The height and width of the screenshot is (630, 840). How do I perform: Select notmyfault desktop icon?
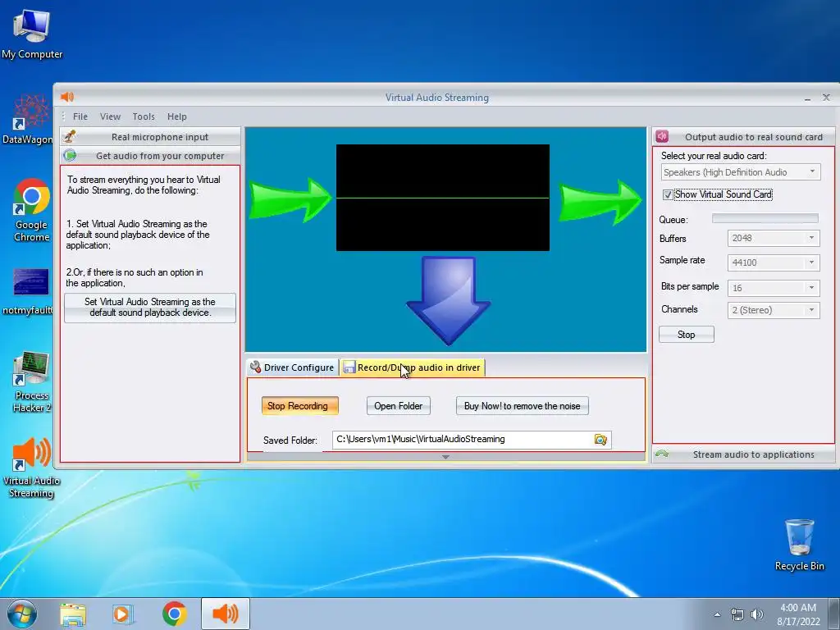[28, 291]
